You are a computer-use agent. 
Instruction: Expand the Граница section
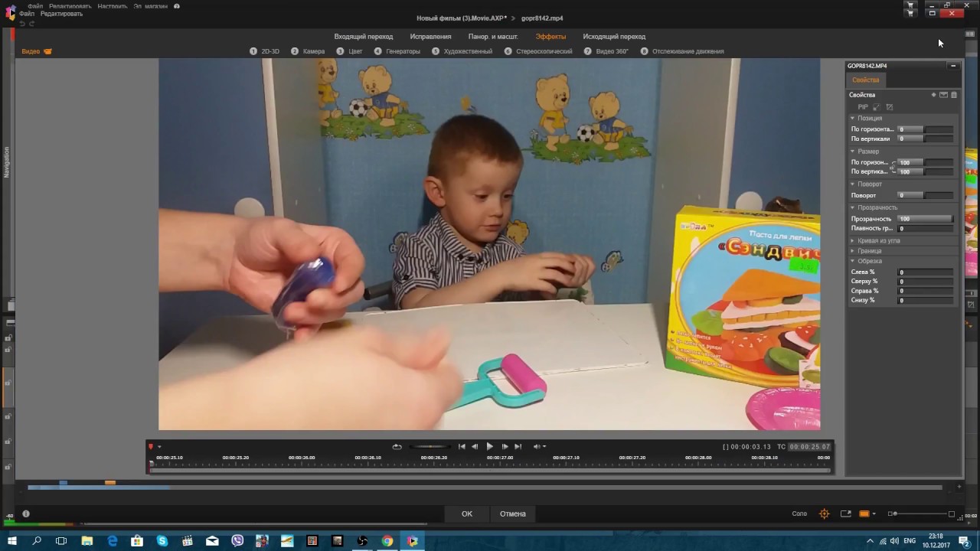853,251
